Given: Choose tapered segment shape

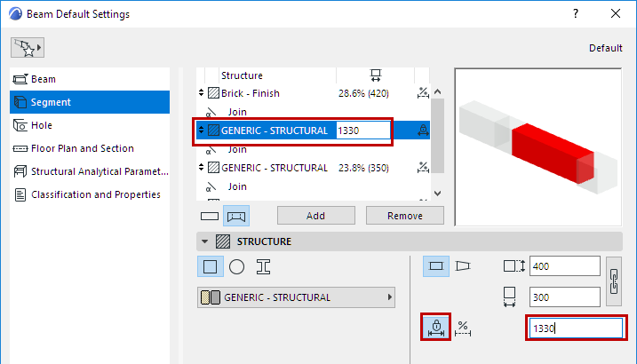Looking at the screenshot, I should 463,265.
